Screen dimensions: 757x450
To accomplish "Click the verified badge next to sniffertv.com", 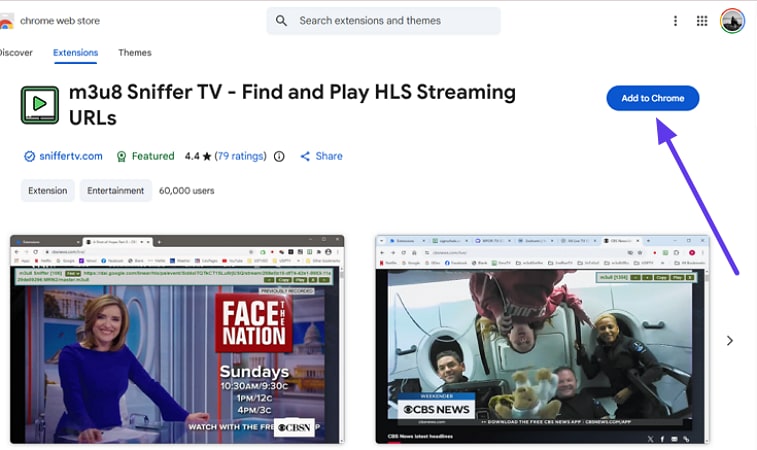I will tap(29, 156).
